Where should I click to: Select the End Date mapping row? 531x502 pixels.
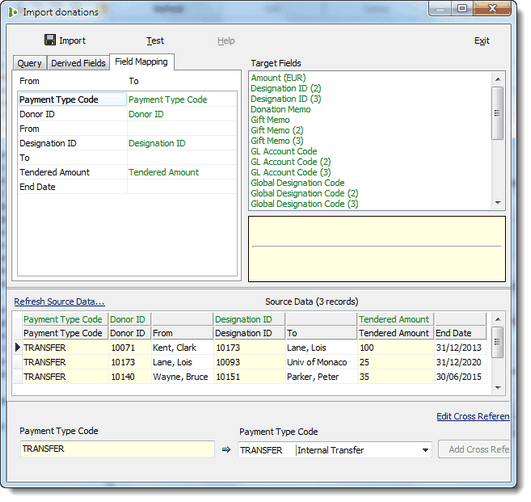[127, 187]
